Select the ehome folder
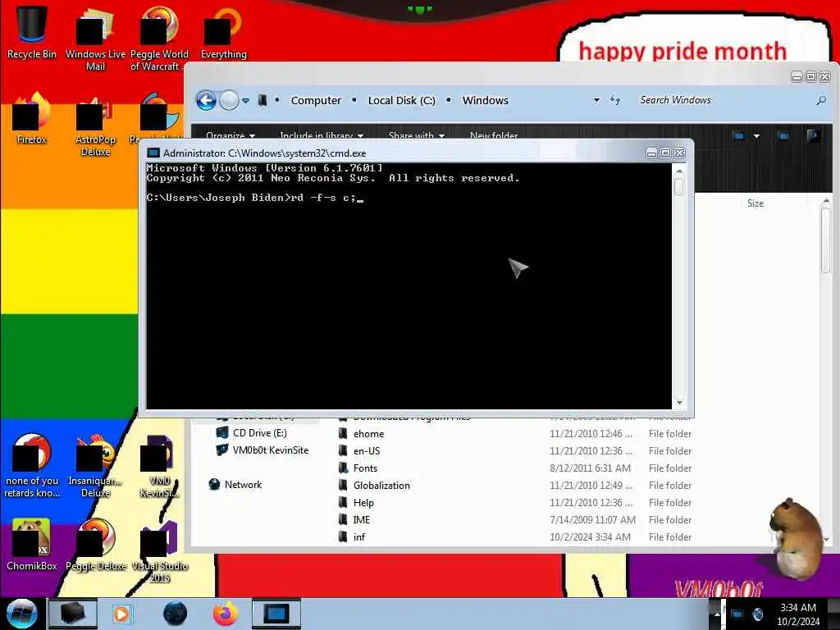This screenshot has height=630, width=840. click(368, 433)
